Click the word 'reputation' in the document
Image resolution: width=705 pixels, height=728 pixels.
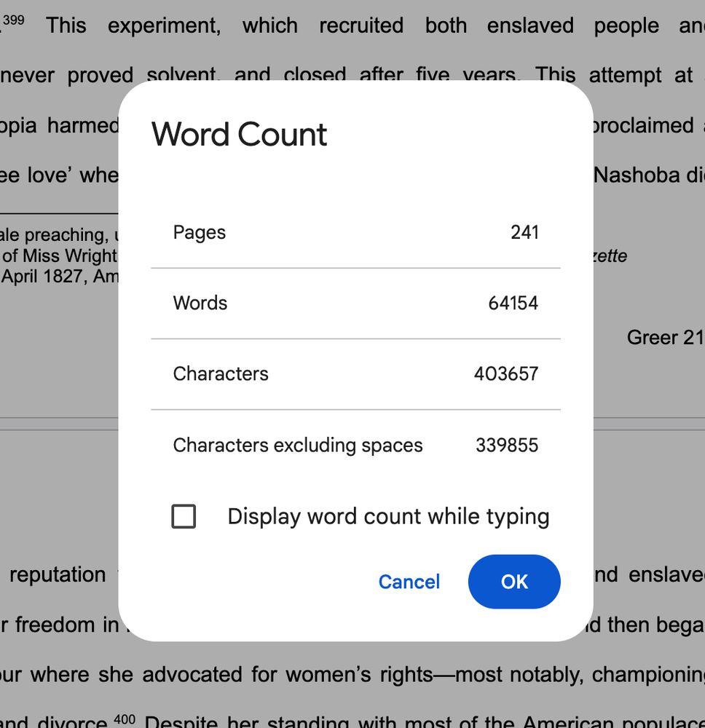click(58, 575)
